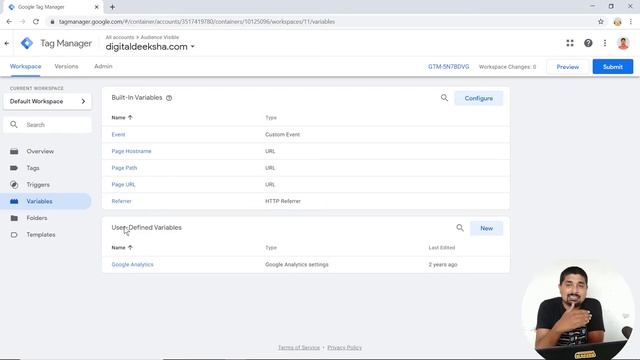Screen dimensions: 640x360
Task: Click the Folders sidebar icon
Action: coord(14,218)
